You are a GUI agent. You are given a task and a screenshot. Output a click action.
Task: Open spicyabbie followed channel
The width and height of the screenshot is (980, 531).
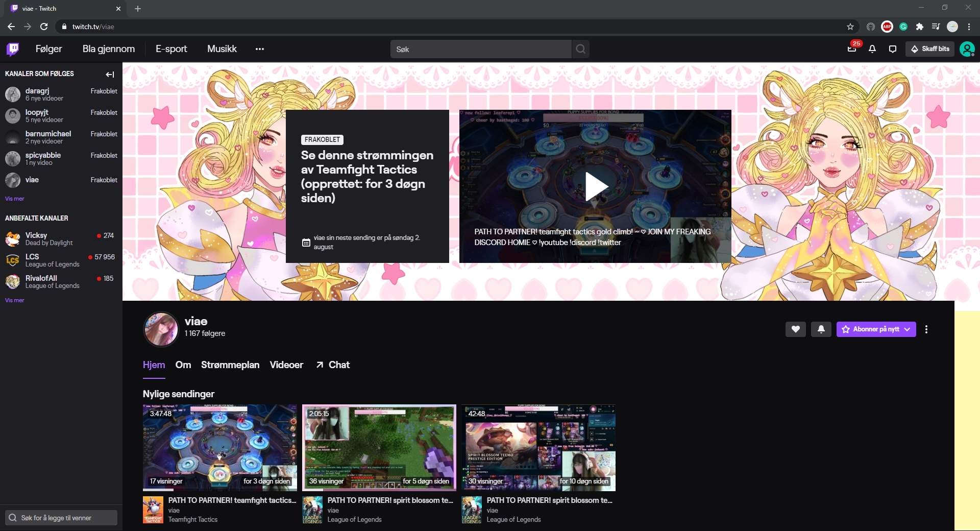click(x=61, y=159)
